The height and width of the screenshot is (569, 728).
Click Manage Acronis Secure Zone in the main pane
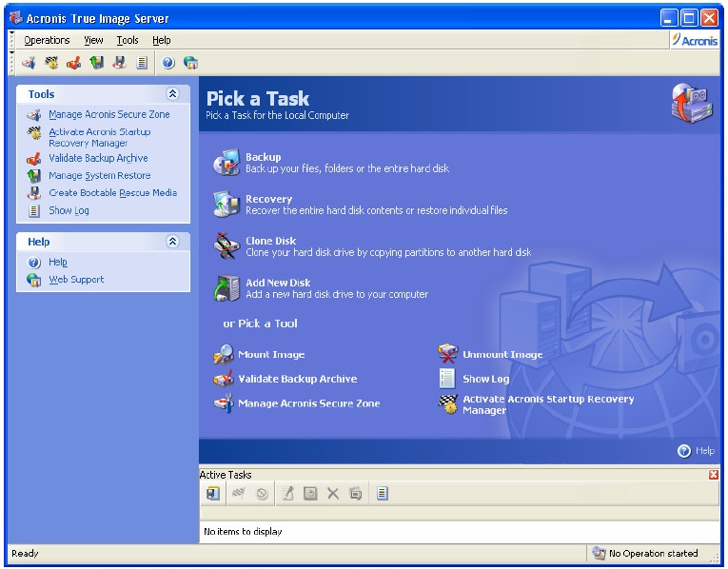pyautogui.click(x=308, y=403)
